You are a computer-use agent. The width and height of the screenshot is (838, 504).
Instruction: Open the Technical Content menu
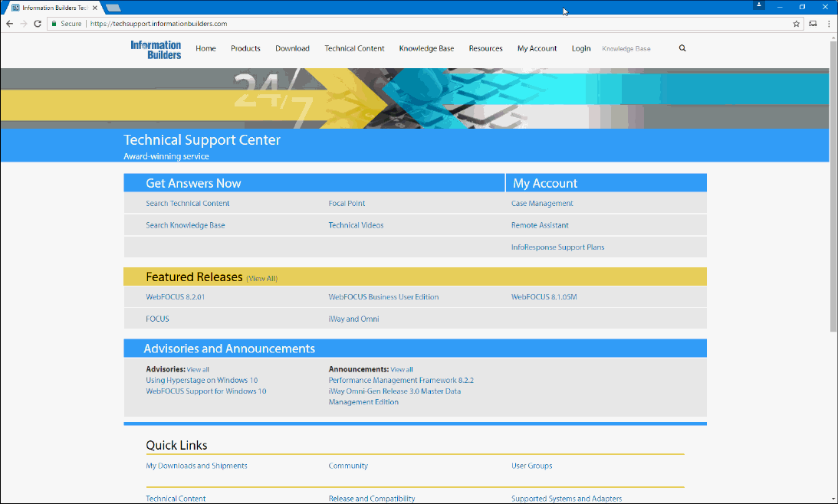click(x=354, y=48)
